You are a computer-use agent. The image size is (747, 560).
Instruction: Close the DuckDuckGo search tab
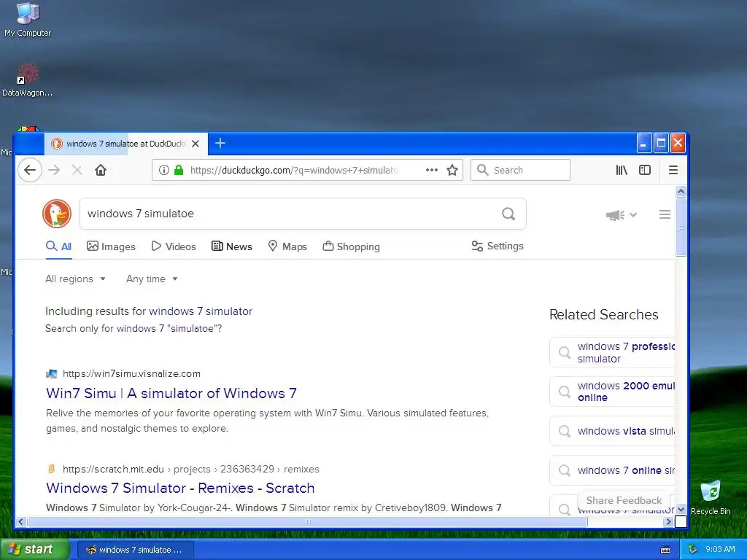tap(196, 144)
